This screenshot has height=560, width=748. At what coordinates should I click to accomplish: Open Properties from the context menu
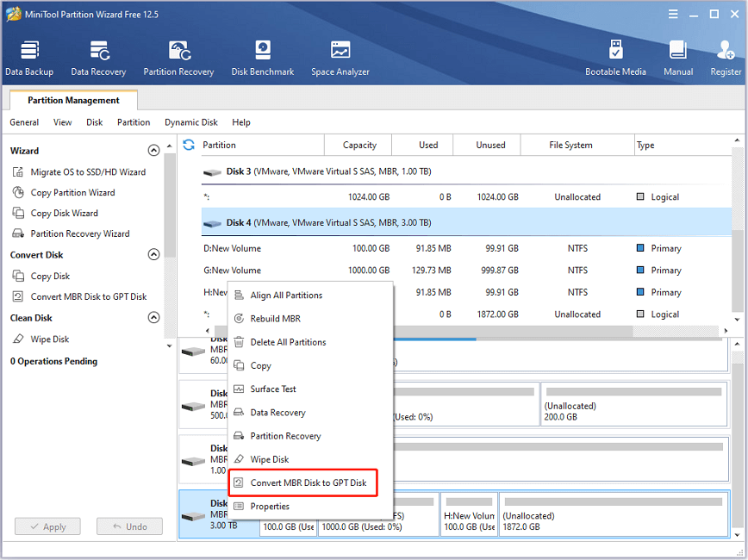click(x=310, y=507)
